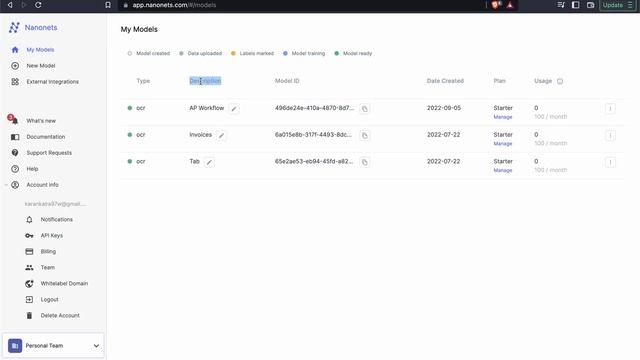
Task: Click date 2022-09-05 cell
Action: (444, 108)
